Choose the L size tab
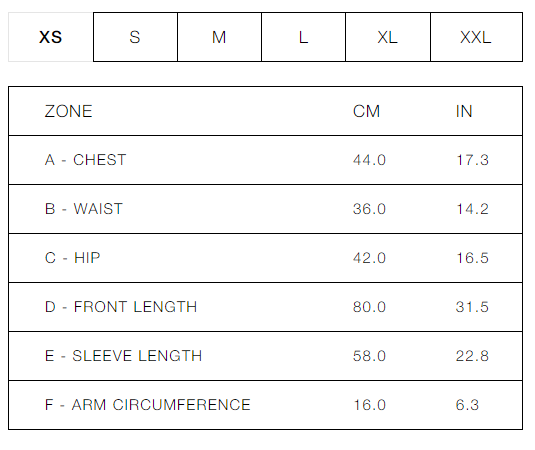Image resolution: width=535 pixels, height=450 pixels. 303,37
